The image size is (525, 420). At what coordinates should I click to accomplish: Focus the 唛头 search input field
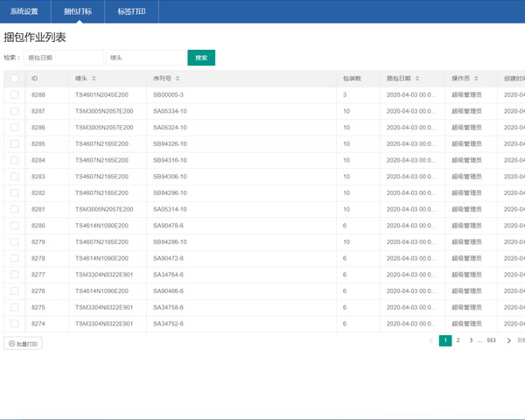[145, 58]
